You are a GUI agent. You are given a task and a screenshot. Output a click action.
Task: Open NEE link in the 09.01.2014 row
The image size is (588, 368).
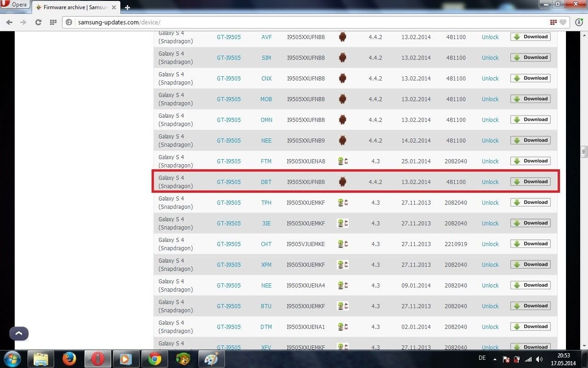[266, 286]
